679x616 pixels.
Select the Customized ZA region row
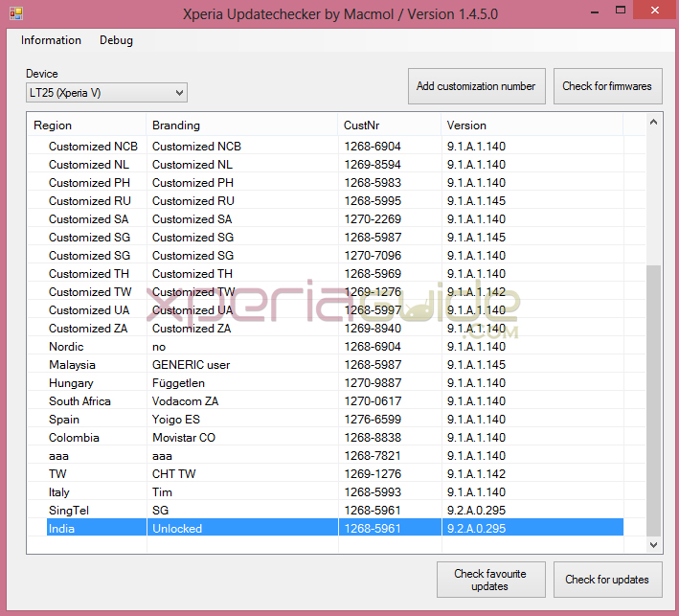[326, 329]
